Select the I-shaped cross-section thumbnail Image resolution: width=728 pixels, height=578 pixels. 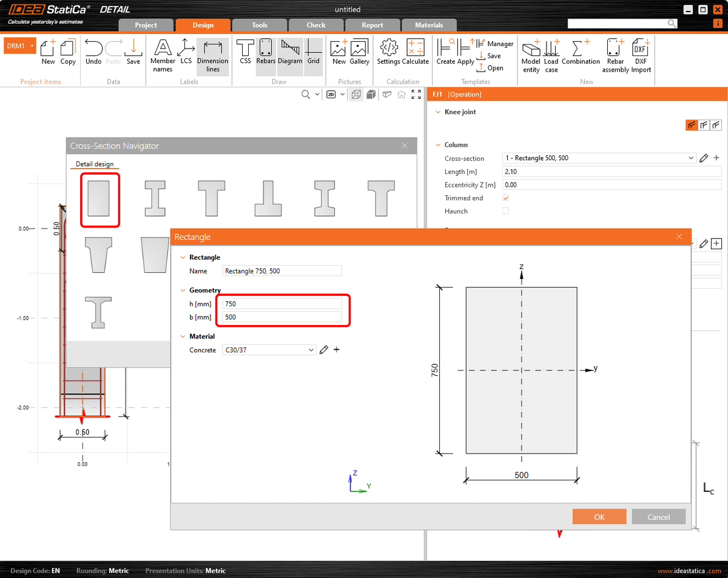pos(155,198)
